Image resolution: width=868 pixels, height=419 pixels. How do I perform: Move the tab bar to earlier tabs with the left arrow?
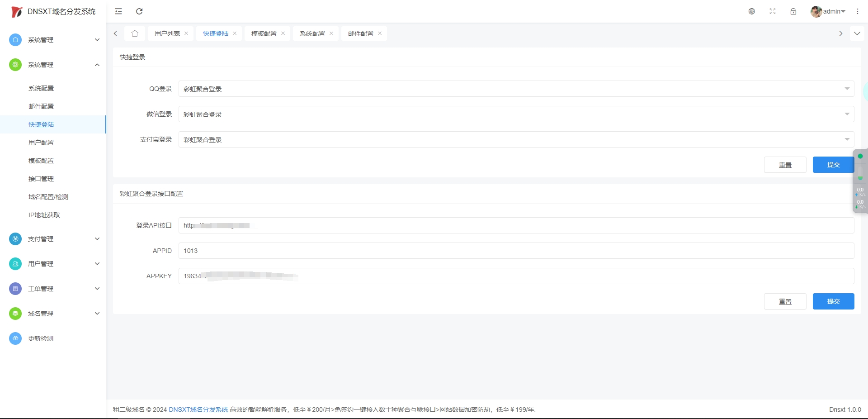pos(116,33)
